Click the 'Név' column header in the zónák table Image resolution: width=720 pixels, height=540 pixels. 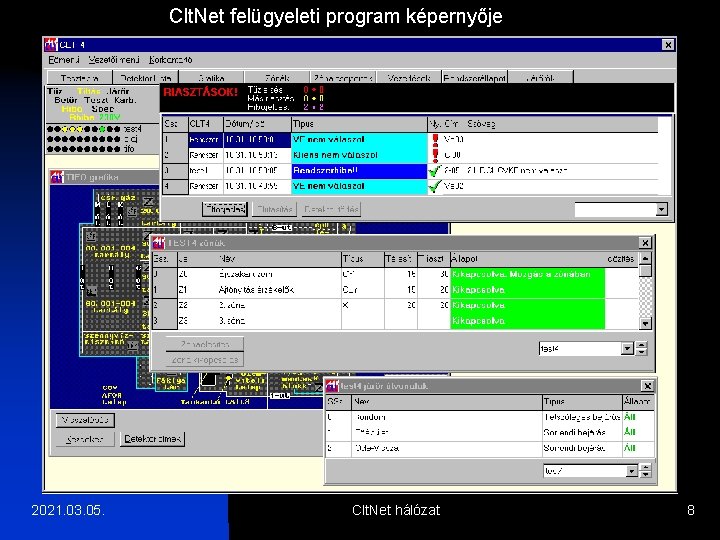tap(279, 259)
